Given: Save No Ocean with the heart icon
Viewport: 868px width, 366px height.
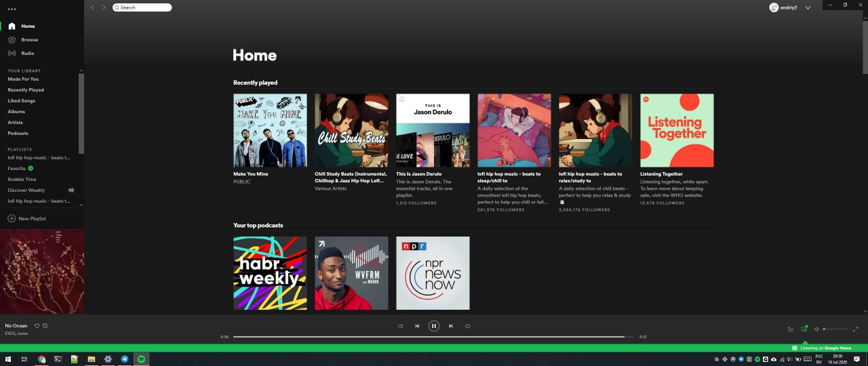Looking at the screenshot, I should pos(37,326).
